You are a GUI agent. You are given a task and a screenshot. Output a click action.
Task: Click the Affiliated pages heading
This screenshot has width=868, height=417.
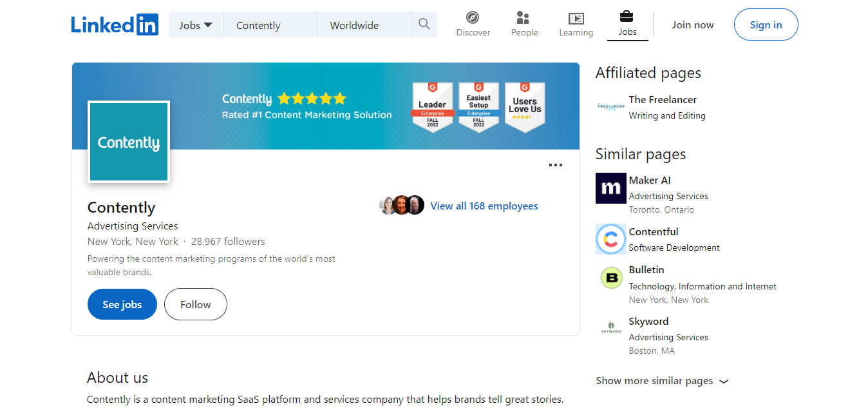(648, 73)
